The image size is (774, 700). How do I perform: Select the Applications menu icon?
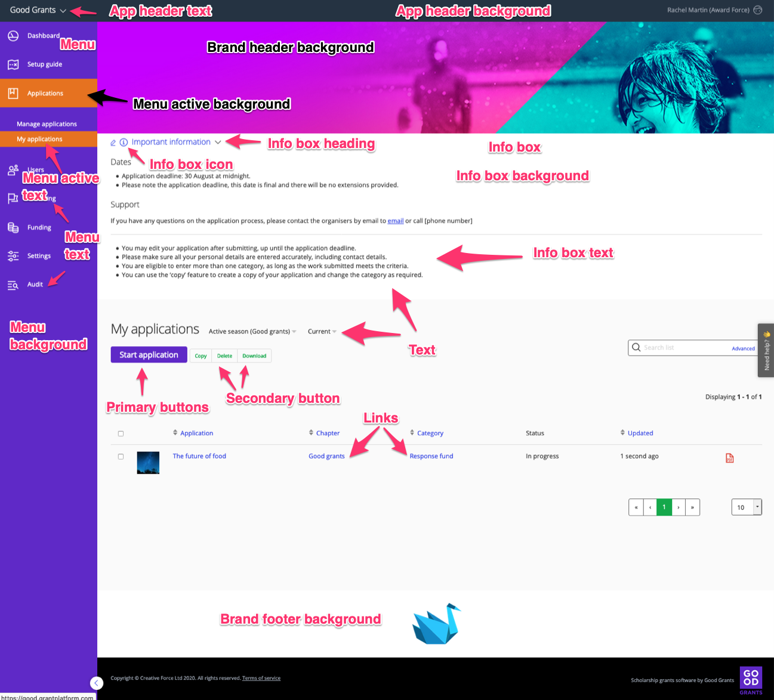pos(13,93)
